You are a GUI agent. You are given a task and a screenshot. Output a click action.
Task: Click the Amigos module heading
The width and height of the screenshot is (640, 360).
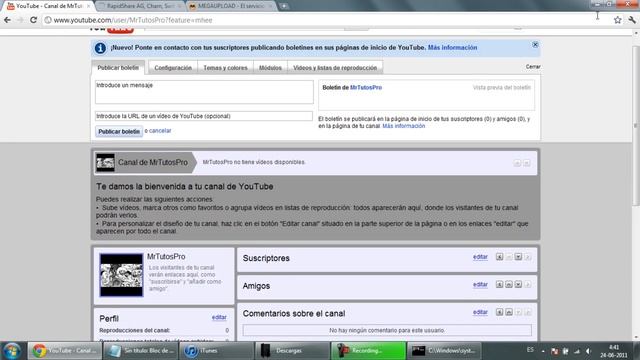coord(256,286)
